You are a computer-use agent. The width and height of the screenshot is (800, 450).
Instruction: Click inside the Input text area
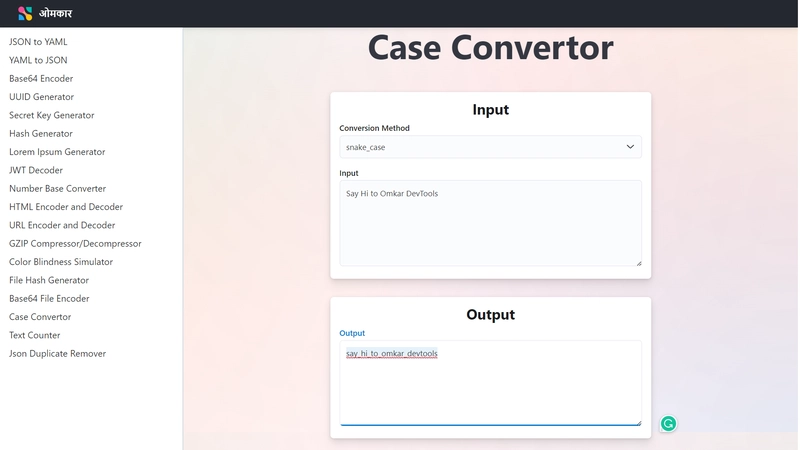490,223
